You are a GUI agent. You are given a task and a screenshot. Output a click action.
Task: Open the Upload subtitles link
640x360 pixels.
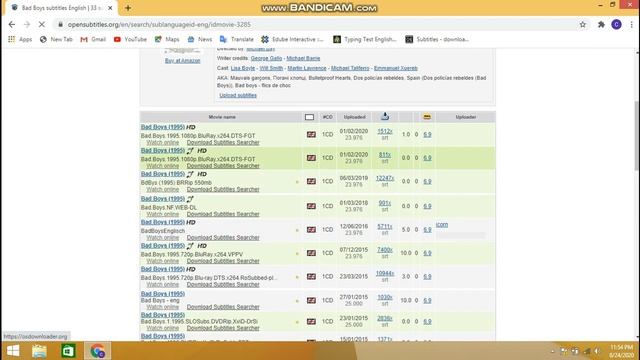pos(238,95)
